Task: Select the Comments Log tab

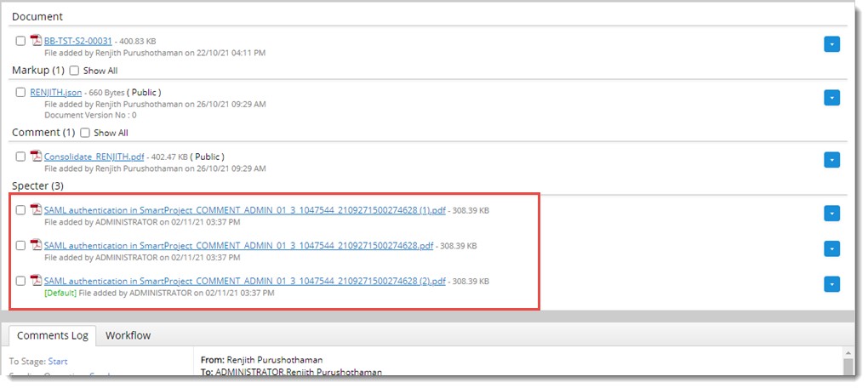Action: (52, 335)
